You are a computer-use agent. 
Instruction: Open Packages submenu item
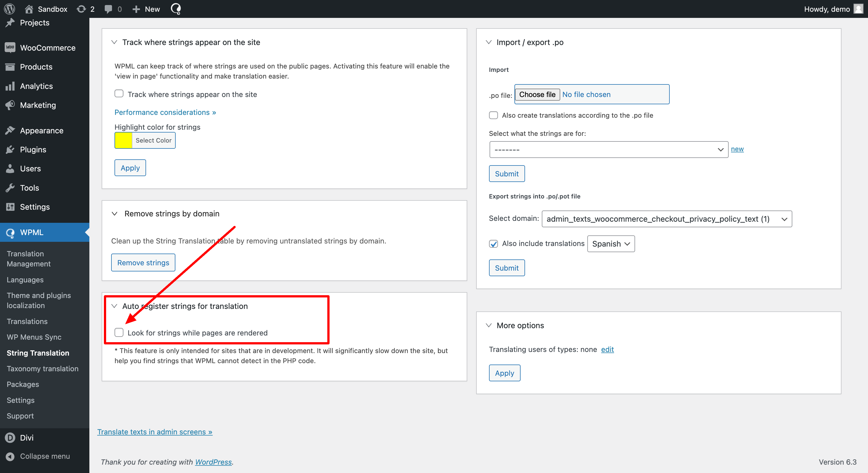click(x=23, y=384)
